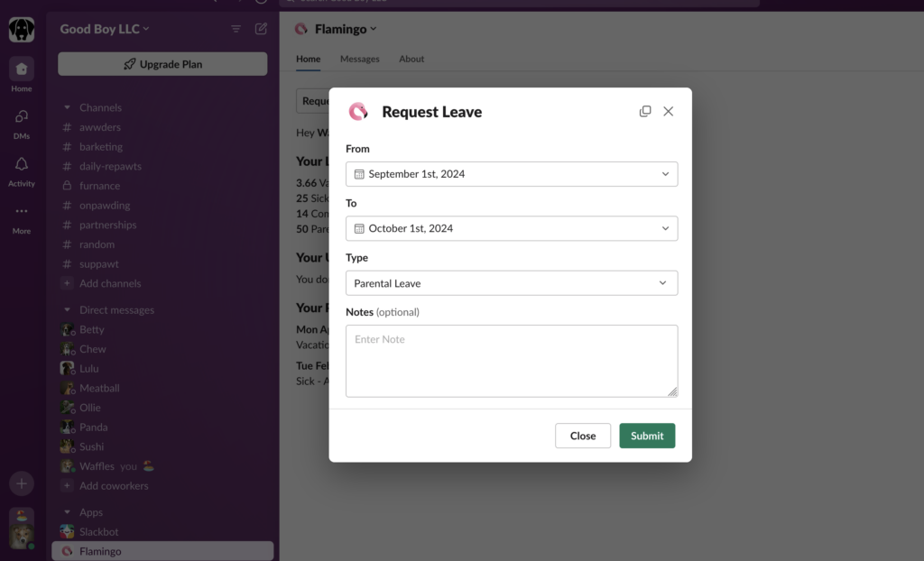Open the Activity bell icon

22,165
